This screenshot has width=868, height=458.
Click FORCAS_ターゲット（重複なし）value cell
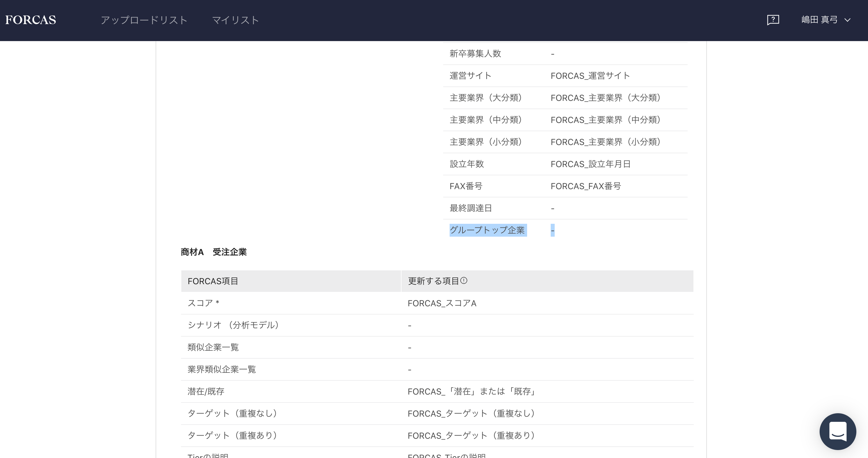click(471, 414)
